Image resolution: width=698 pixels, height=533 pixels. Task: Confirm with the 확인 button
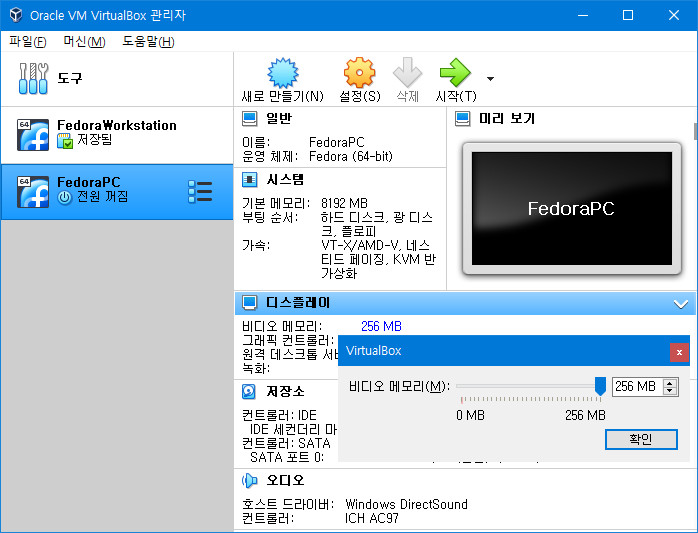click(x=641, y=439)
